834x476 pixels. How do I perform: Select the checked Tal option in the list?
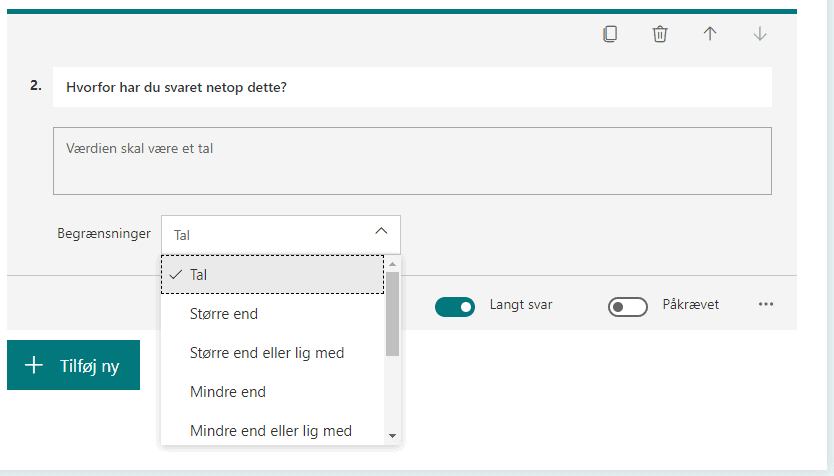click(x=272, y=275)
